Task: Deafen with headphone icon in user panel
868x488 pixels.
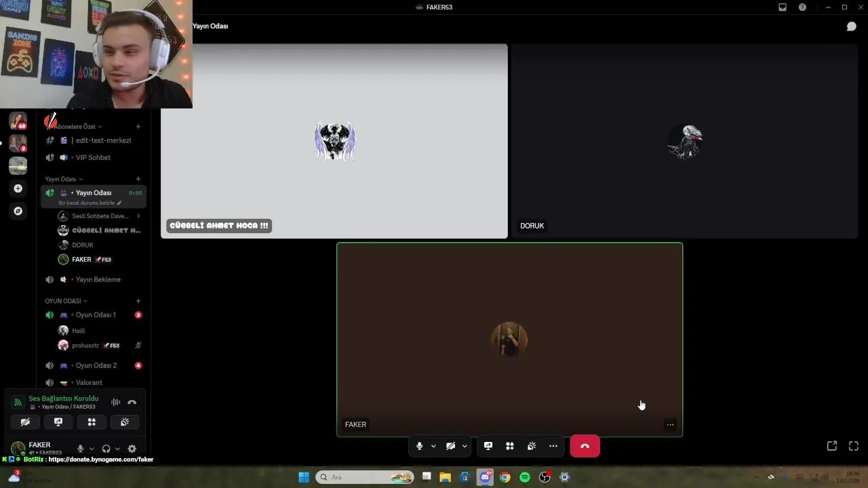Action: click(x=106, y=449)
